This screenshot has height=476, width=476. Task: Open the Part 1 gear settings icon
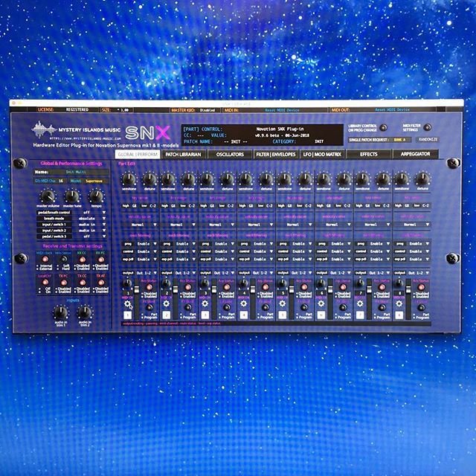coord(127,303)
